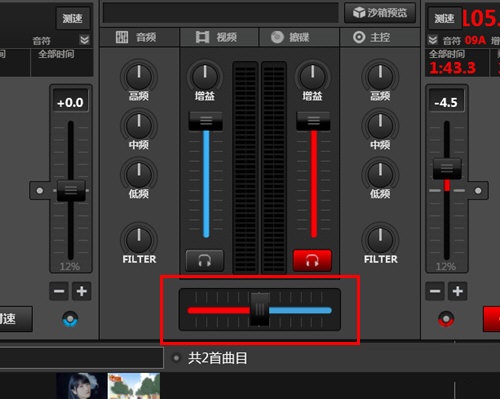Select the girl portrait album thumbnail
Image resolution: width=500 pixels, height=399 pixels.
click(x=81, y=386)
